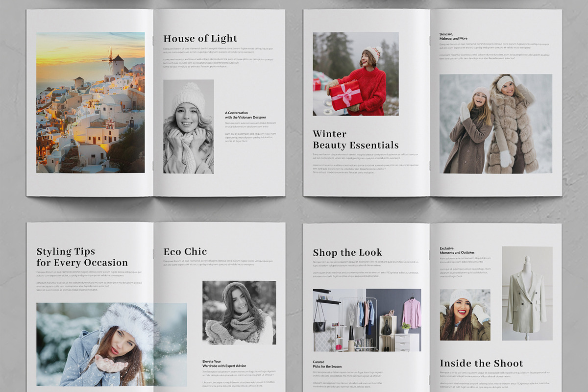Click 'Curated Picks for the Season' subheading
The width and height of the screenshot is (588, 392).
coord(327,365)
